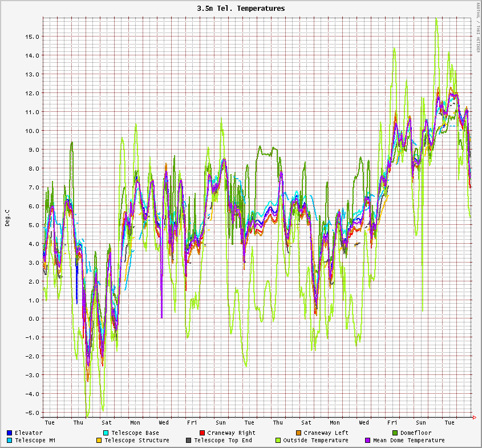Click the chart title '3.5m Tel. Temperatures'

point(241,9)
